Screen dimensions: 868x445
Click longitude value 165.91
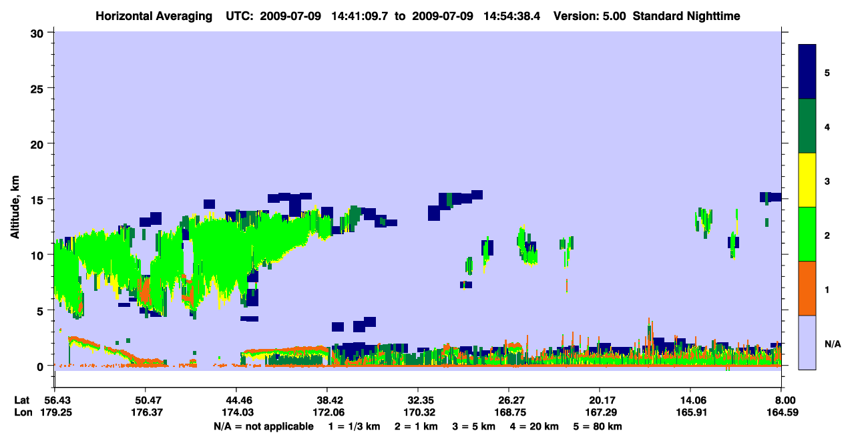click(690, 412)
